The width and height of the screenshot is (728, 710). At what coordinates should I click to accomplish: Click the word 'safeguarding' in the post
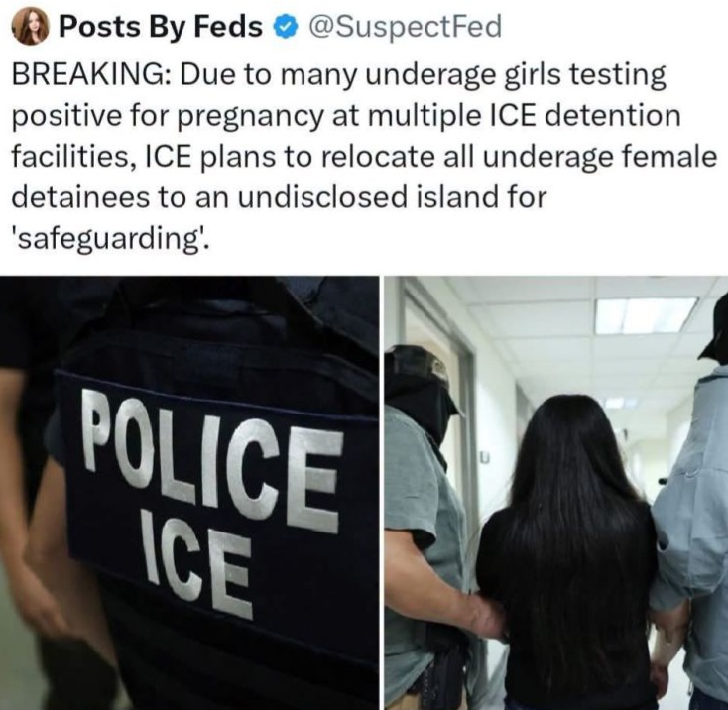(109, 239)
